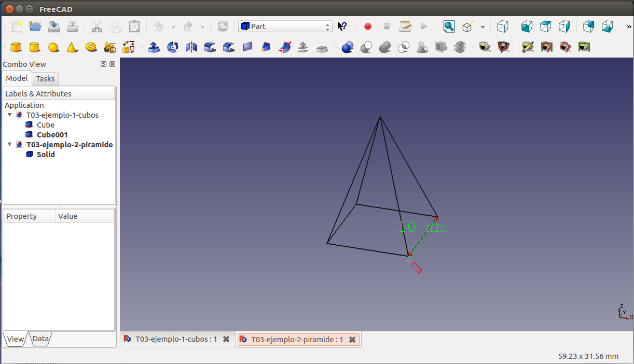Click Fit All zoom icon
634x364 pixels.
pos(449,26)
